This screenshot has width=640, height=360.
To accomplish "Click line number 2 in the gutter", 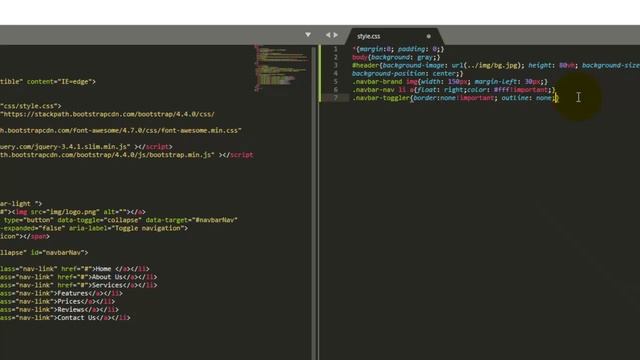I will [x=336, y=57].
